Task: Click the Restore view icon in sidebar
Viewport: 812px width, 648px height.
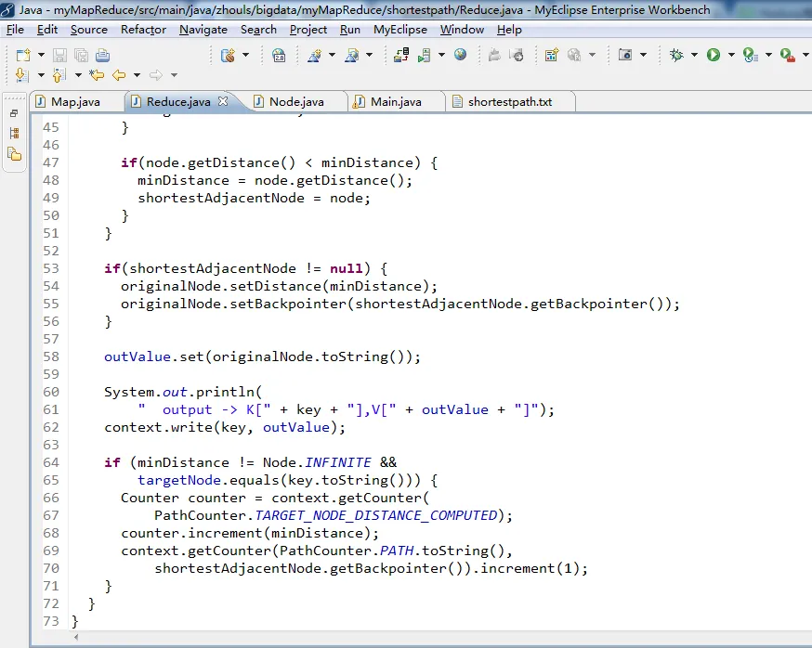Action: click(x=14, y=113)
